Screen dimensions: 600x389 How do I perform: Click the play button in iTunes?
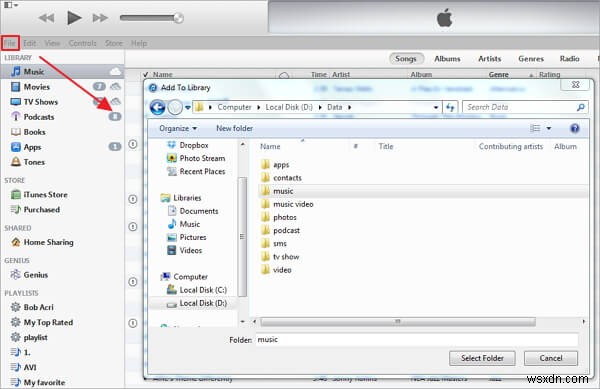coord(74,18)
